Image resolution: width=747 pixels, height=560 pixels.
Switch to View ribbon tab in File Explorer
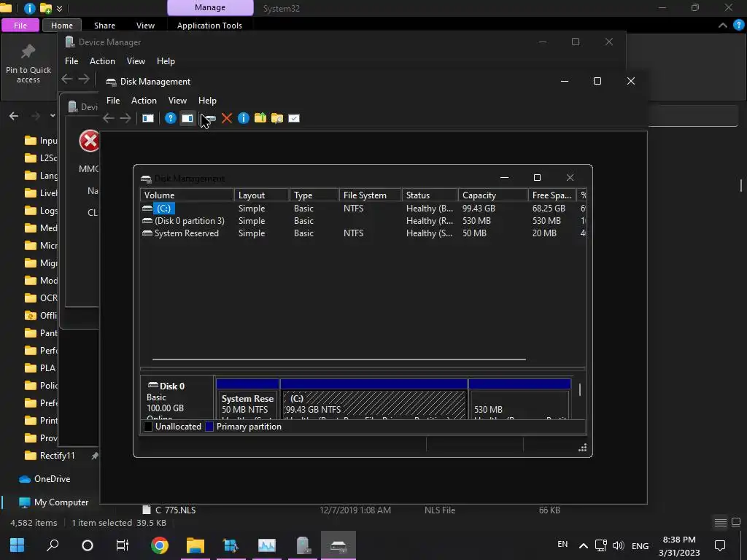click(145, 26)
